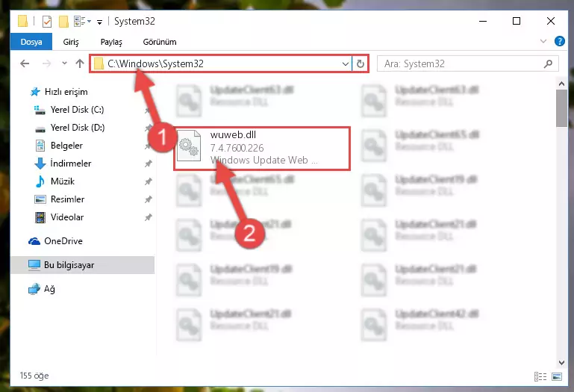This screenshot has height=392, width=574.
Task: Go up one folder level
Action: point(79,63)
